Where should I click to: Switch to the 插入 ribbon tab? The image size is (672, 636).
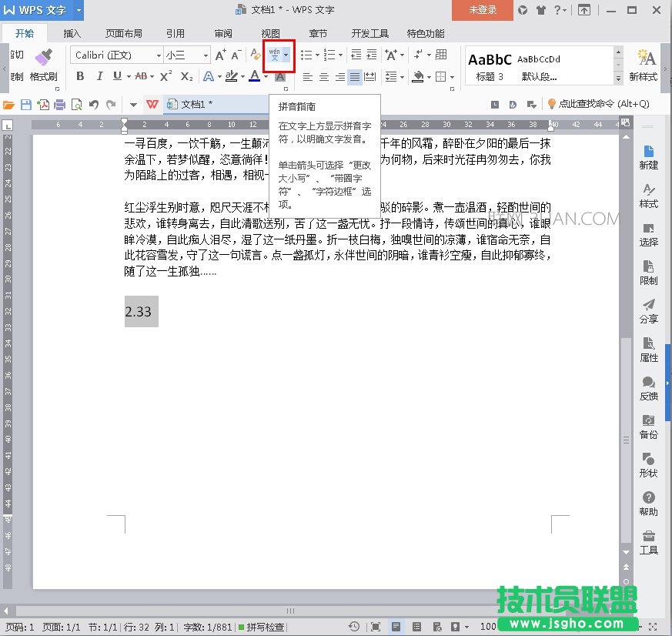[x=71, y=33]
